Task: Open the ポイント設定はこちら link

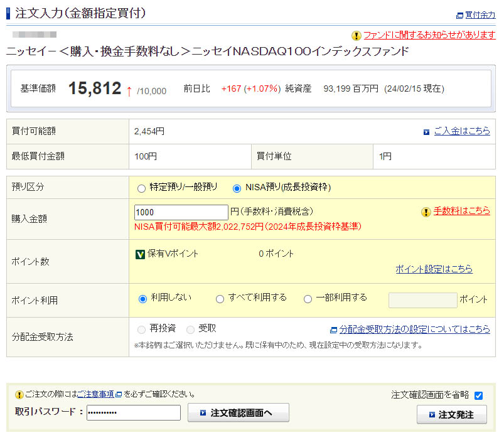Action: click(434, 269)
